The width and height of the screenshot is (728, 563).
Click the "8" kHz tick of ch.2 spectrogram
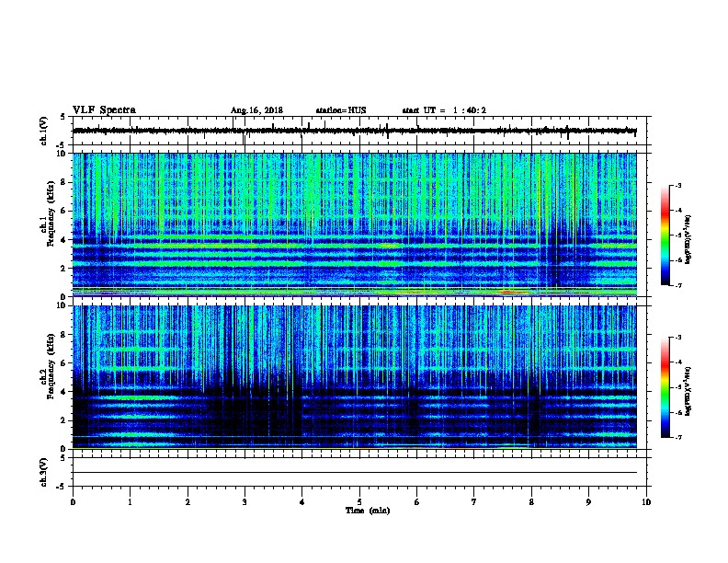pyautogui.click(x=64, y=335)
